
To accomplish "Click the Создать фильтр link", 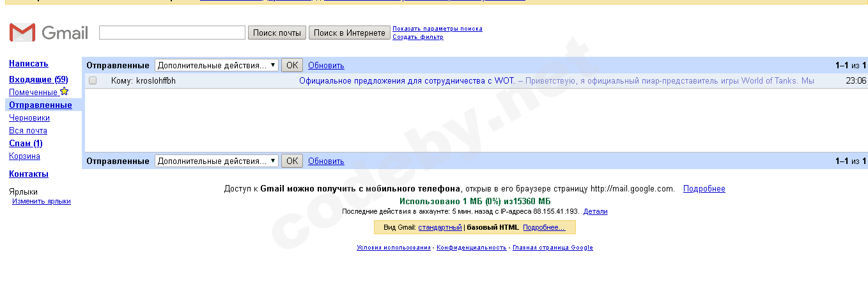I will pos(418,37).
